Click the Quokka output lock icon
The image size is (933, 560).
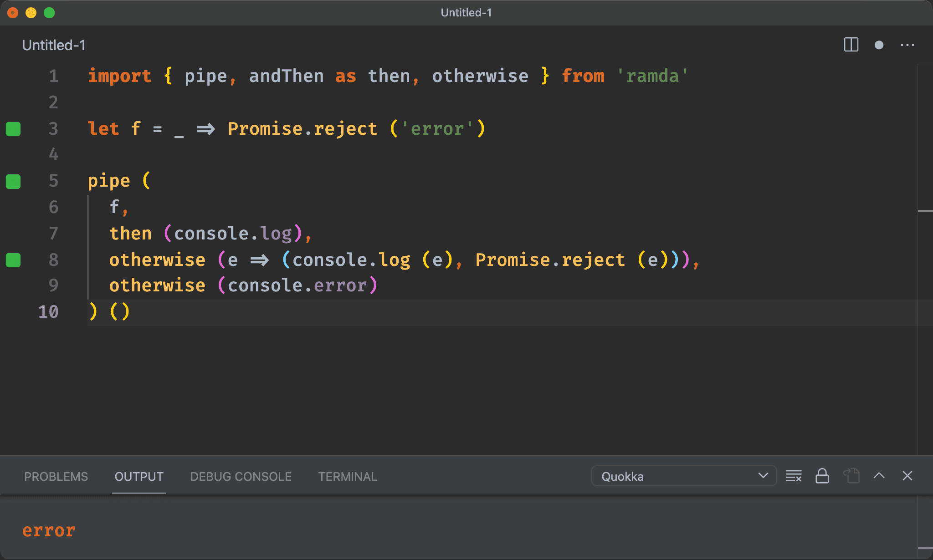(822, 477)
